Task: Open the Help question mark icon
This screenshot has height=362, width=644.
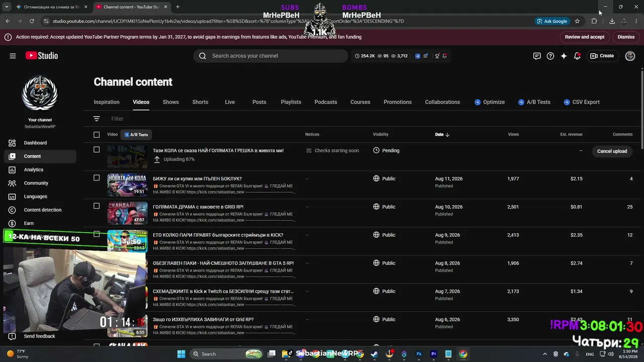Action: tap(550, 56)
